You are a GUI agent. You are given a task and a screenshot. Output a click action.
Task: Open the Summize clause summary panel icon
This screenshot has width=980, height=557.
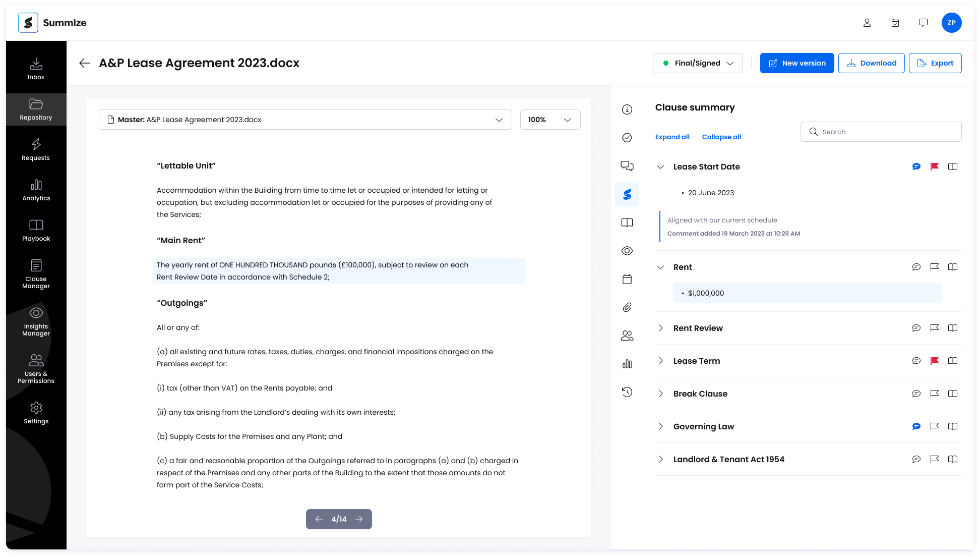[x=627, y=194]
